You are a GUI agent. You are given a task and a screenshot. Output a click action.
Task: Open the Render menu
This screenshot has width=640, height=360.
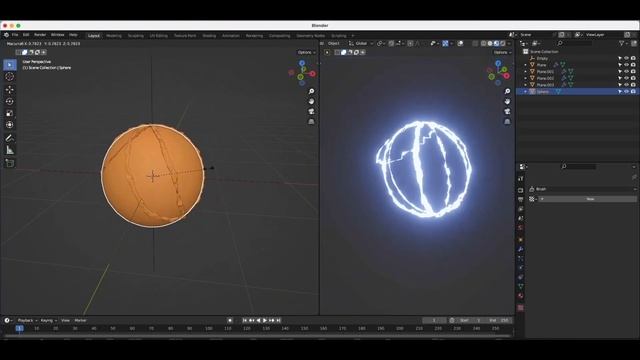pyautogui.click(x=40, y=35)
